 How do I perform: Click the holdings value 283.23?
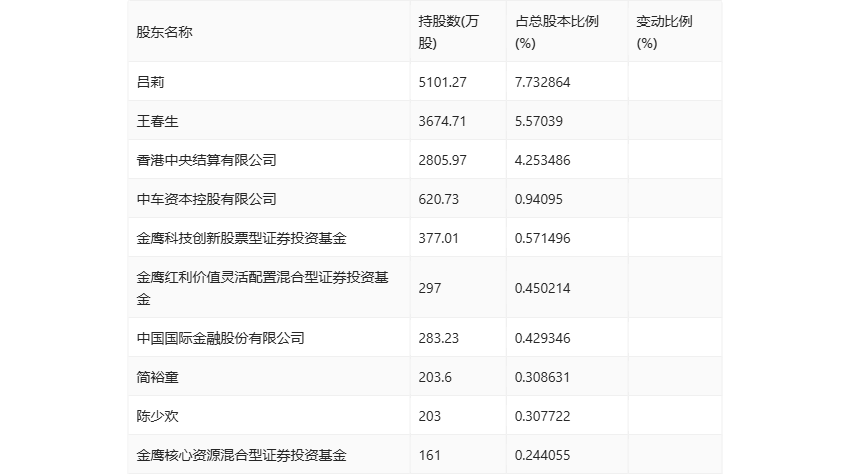pos(439,338)
